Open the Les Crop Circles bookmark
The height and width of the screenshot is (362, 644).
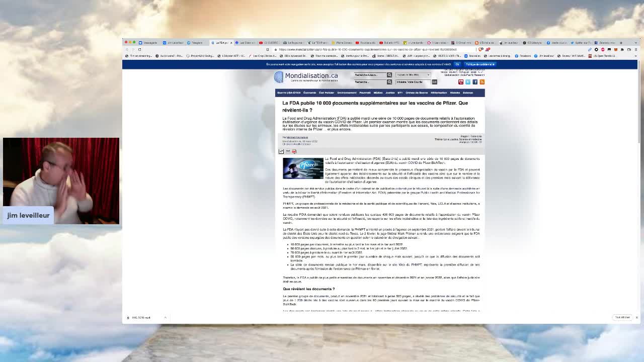(264, 56)
